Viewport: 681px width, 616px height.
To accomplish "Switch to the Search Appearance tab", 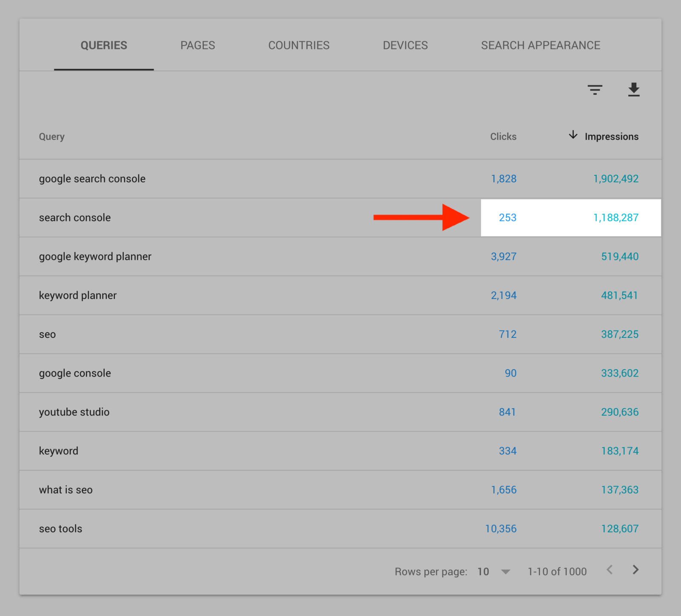I will (x=541, y=46).
